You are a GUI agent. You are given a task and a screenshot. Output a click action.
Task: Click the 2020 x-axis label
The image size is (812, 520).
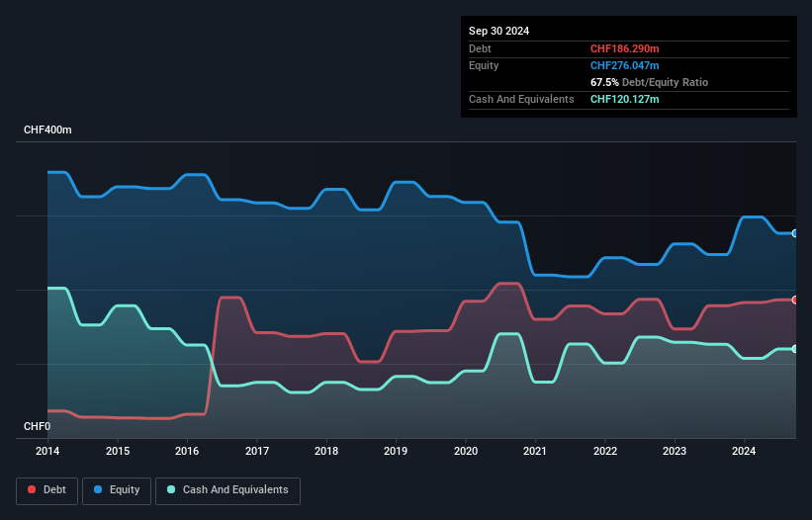click(466, 451)
